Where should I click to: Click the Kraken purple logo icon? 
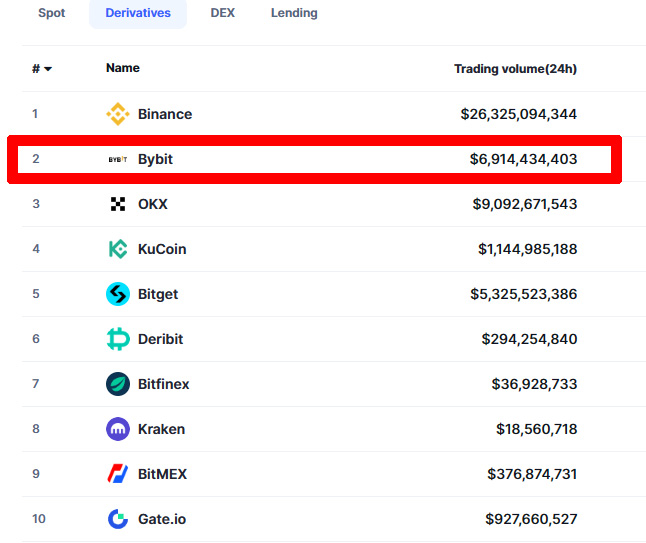[x=118, y=429]
